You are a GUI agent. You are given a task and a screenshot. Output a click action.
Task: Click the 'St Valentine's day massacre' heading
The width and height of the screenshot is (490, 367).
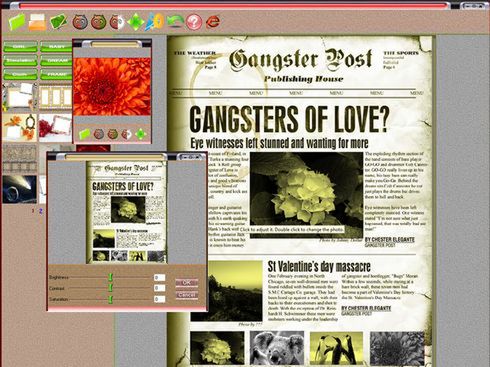[x=319, y=266]
